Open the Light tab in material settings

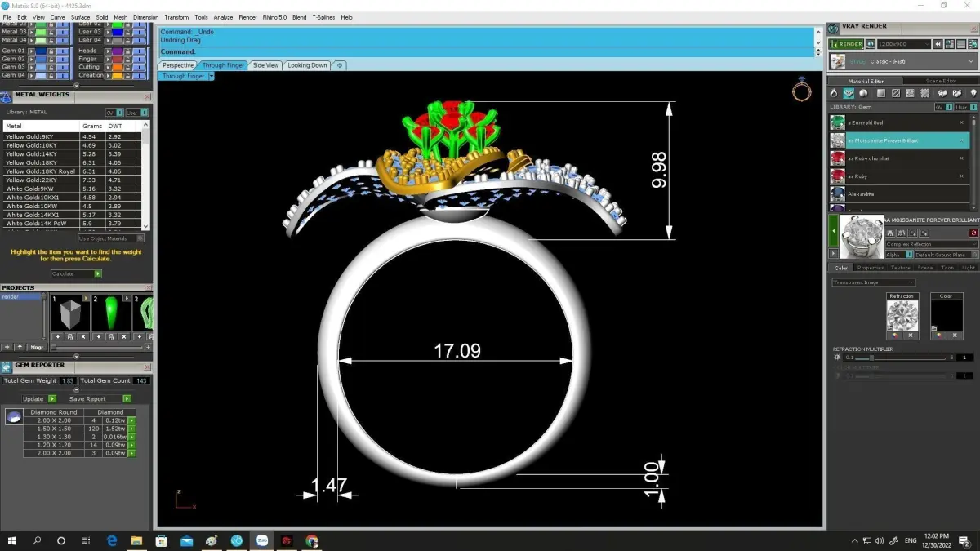click(x=968, y=268)
